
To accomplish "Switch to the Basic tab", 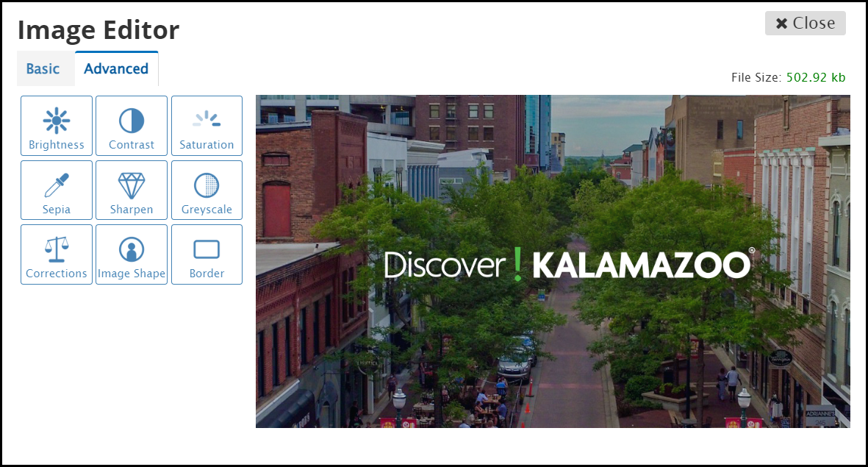I will pyautogui.click(x=43, y=68).
